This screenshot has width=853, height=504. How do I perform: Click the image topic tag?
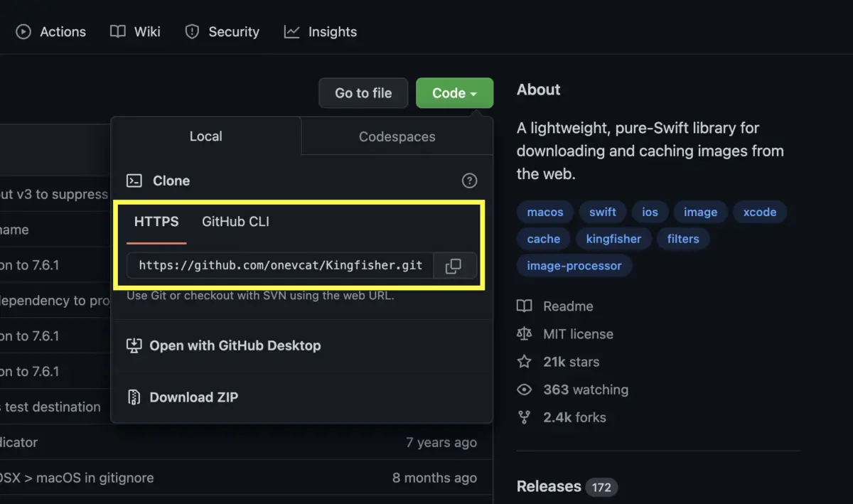(700, 212)
